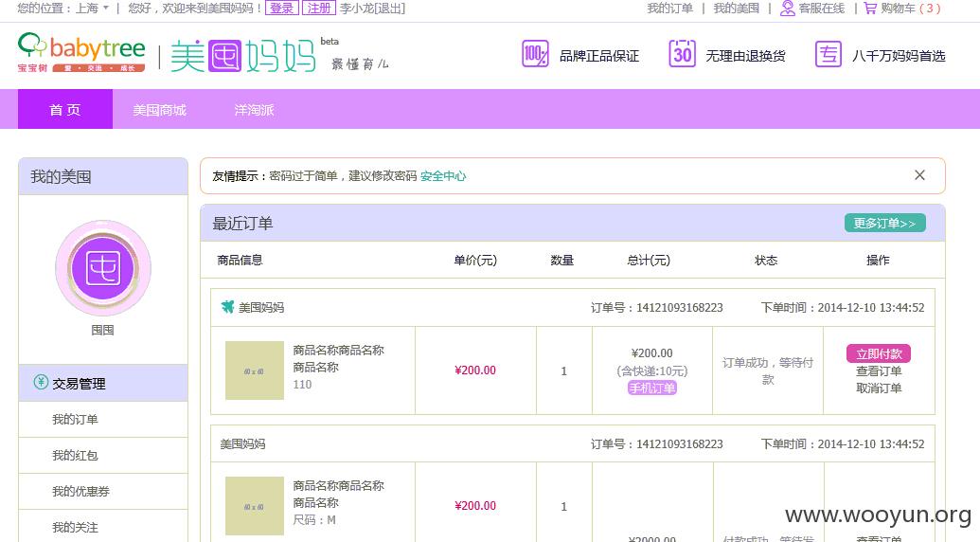The height and width of the screenshot is (542, 980).
Task: Click the 状态 column header
Action: 766,260
